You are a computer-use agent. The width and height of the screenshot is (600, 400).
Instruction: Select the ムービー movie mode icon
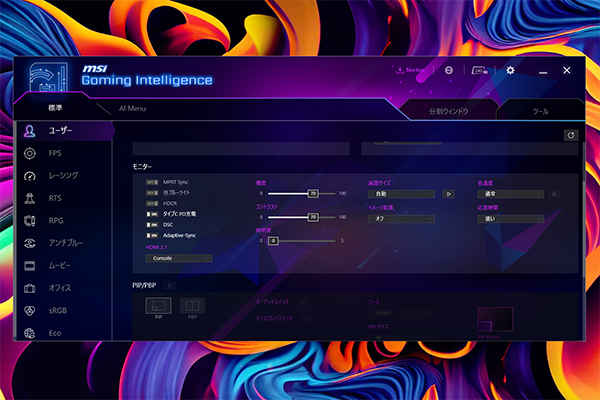(30, 266)
